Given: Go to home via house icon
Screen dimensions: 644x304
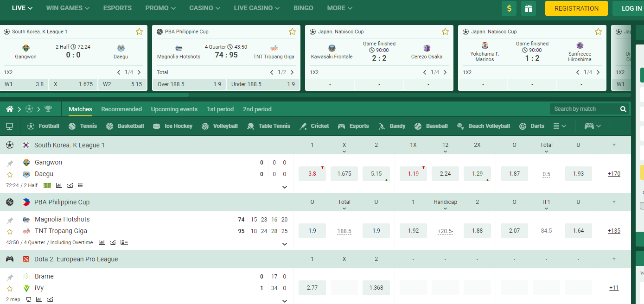Looking at the screenshot, I should (x=10, y=109).
